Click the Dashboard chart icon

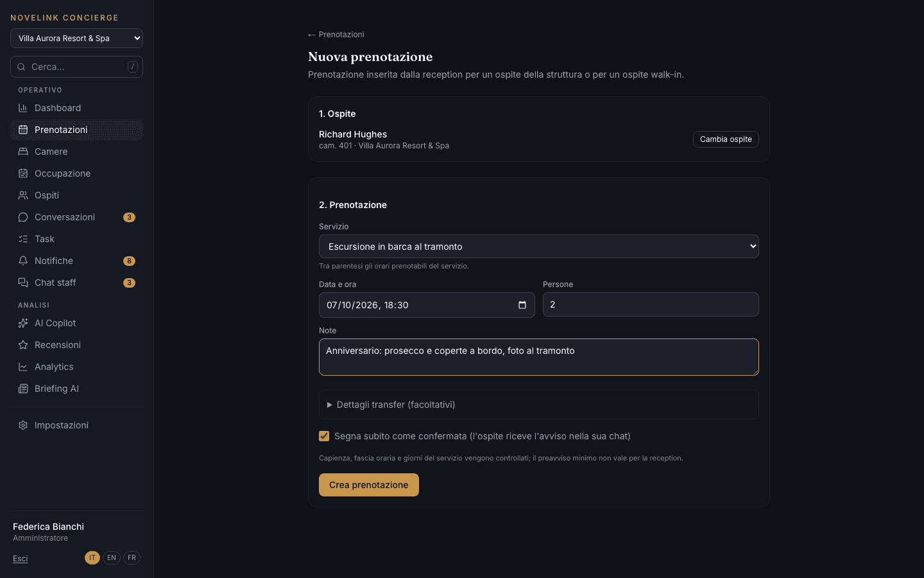pos(23,108)
